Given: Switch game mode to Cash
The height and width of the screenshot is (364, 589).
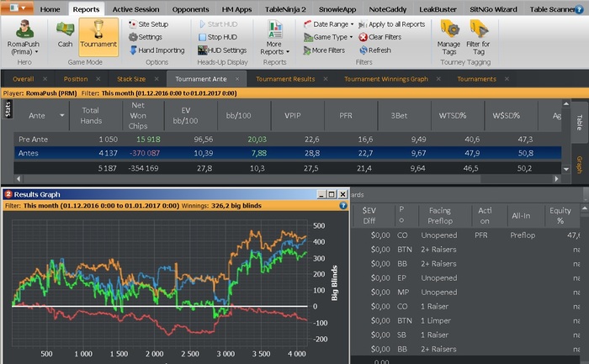Looking at the screenshot, I should pyautogui.click(x=65, y=36).
